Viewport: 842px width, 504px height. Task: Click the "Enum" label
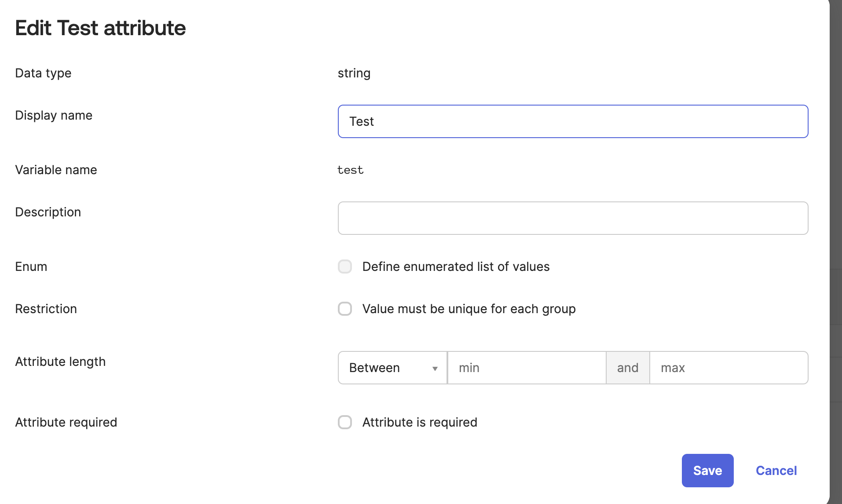pyautogui.click(x=31, y=267)
